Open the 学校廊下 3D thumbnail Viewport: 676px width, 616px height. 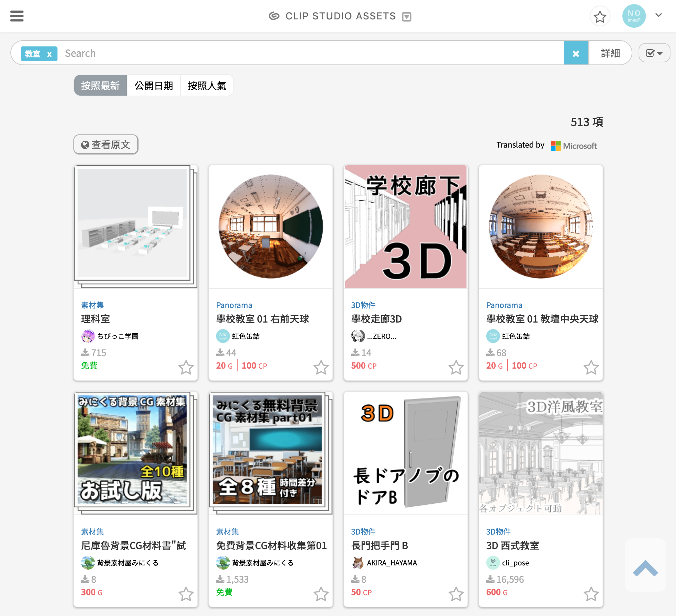406,227
